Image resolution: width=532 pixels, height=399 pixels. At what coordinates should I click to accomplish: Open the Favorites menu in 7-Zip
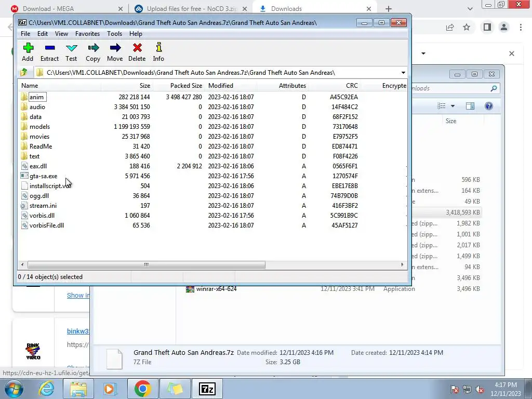coord(87,34)
